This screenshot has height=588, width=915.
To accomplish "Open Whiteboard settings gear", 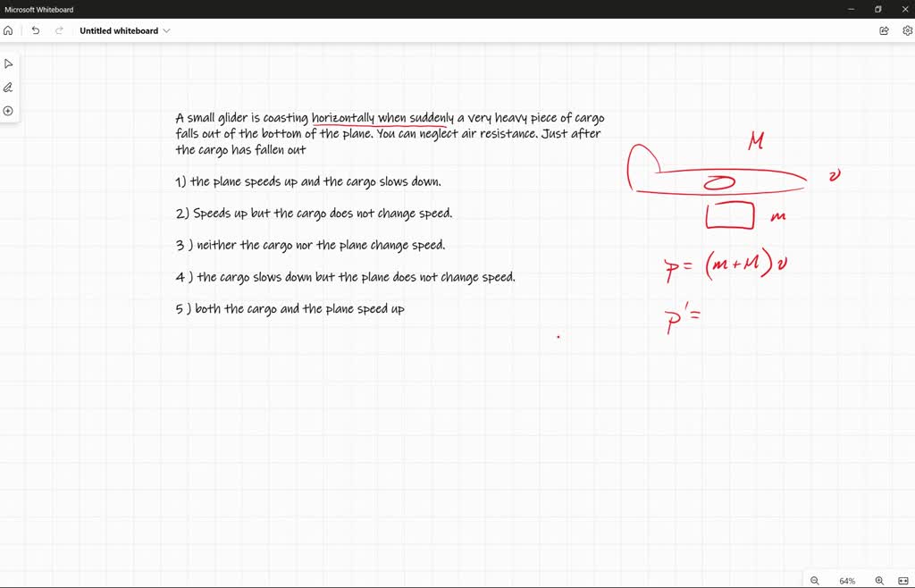I will 906,29.
